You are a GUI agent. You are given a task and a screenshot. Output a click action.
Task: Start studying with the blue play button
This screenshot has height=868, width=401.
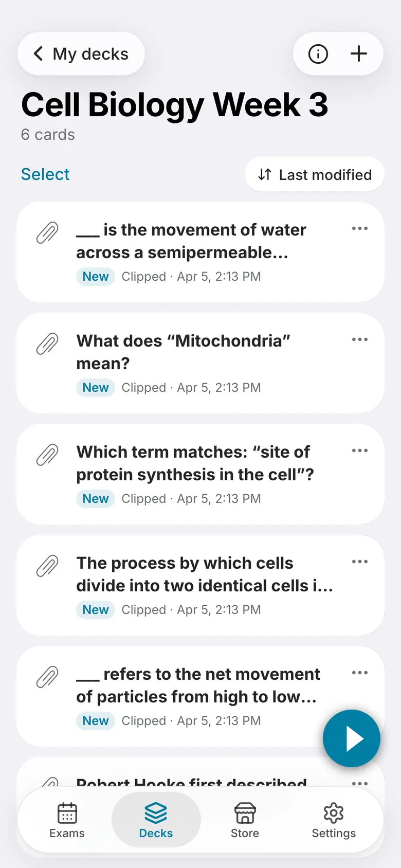click(352, 738)
